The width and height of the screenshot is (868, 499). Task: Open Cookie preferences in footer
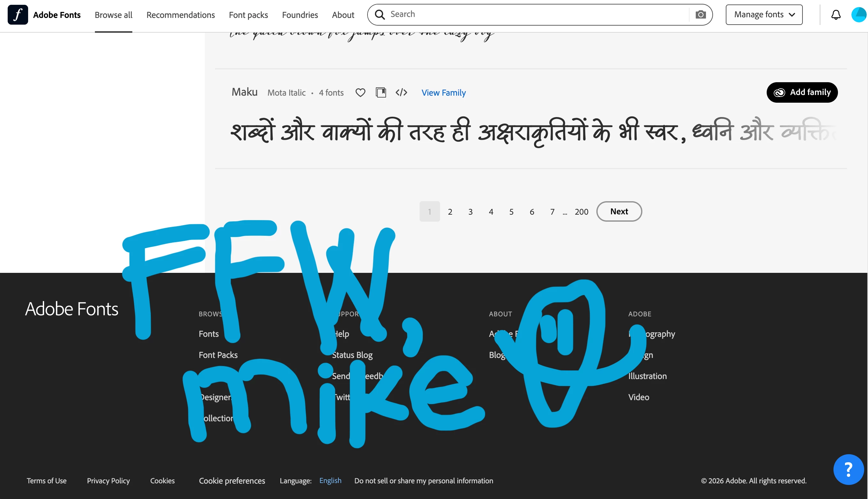pos(232,480)
